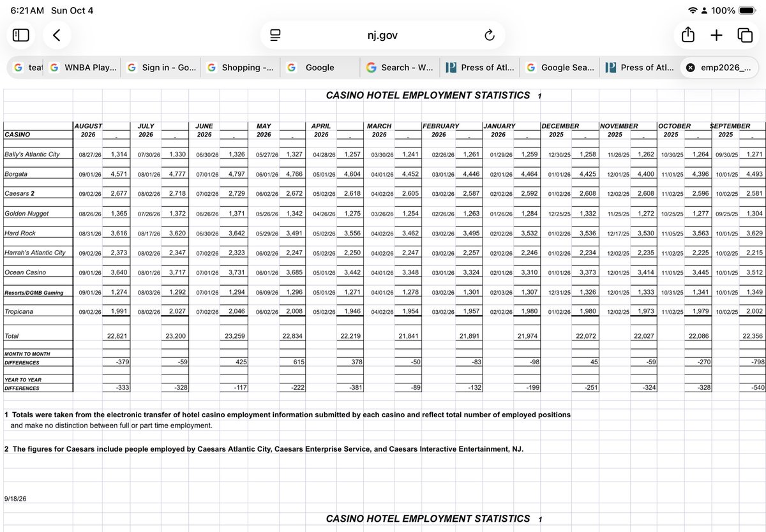Click the Bally's Atlantic City row label
Image resolution: width=766 pixels, height=532 pixels.
point(32,154)
